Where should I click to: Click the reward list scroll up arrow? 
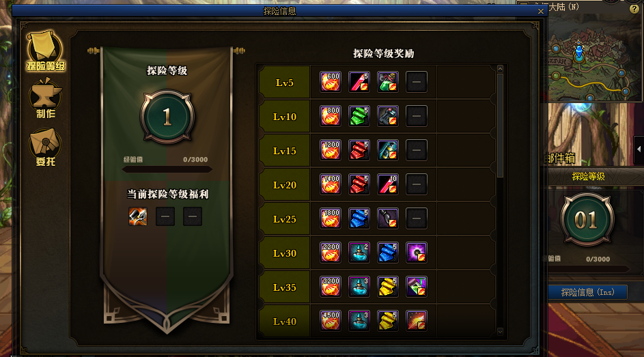click(500, 69)
